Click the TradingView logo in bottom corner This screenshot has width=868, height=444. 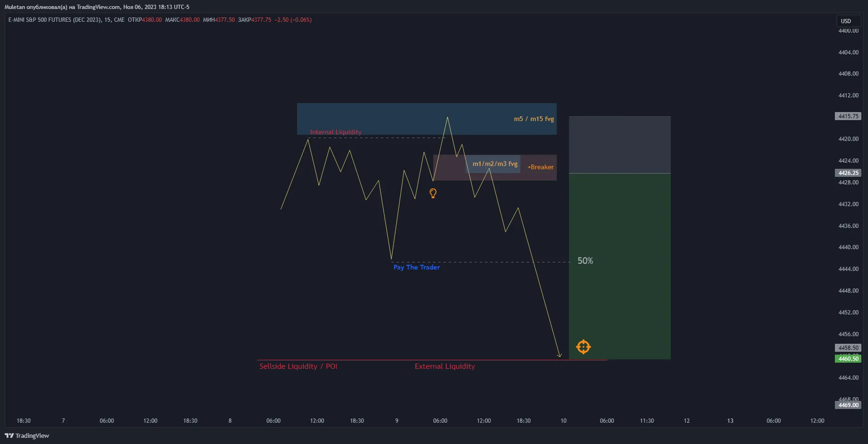pos(27,435)
